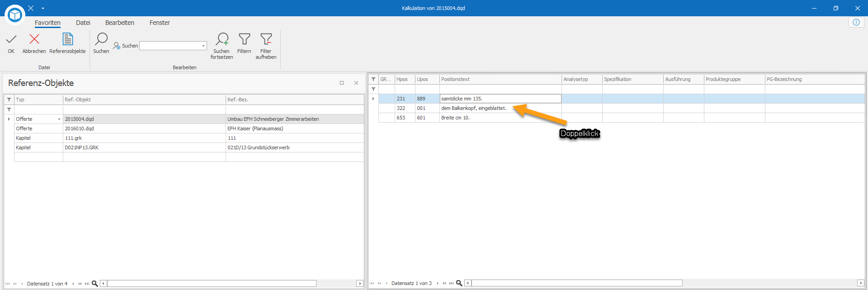Sort by the Produktegruppe column header
Screen dimensions: 868x290
pyautogui.click(x=734, y=79)
